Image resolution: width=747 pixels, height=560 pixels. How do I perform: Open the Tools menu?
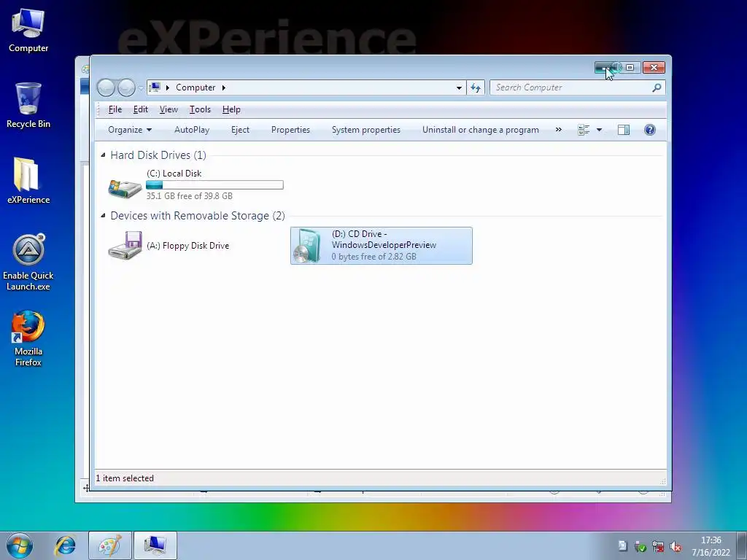pyautogui.click(x=200, y=109)
